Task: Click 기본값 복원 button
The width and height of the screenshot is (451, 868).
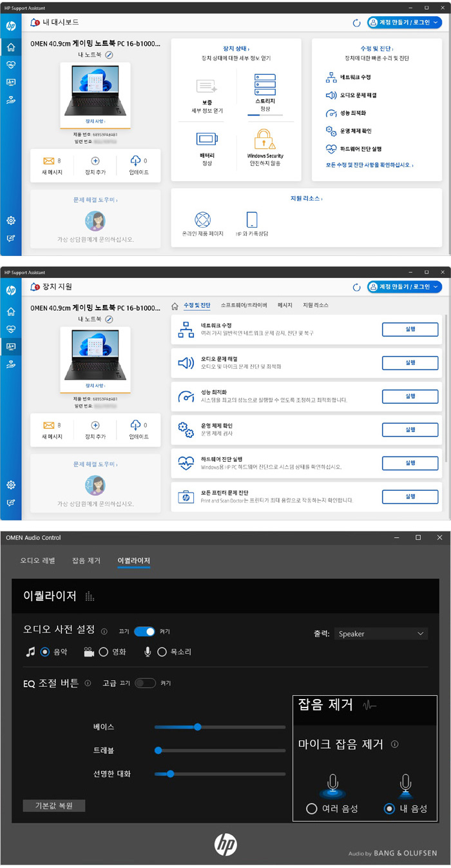Action: pos(54,805)
